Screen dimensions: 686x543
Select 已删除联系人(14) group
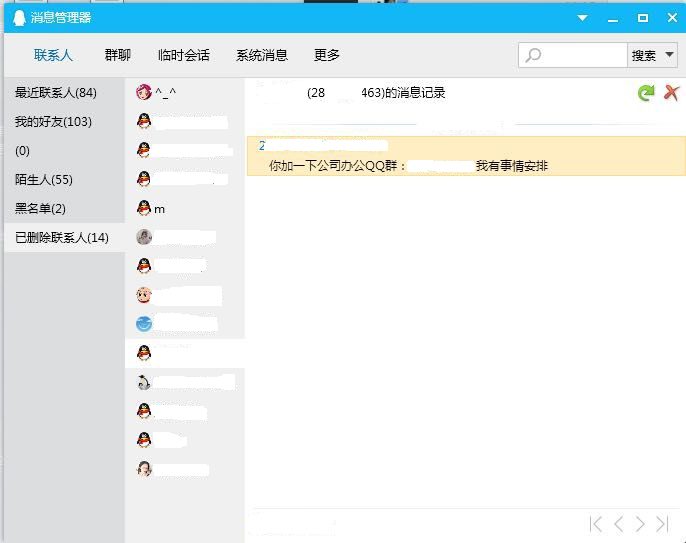pyautogui.click(x=64, y=238)
